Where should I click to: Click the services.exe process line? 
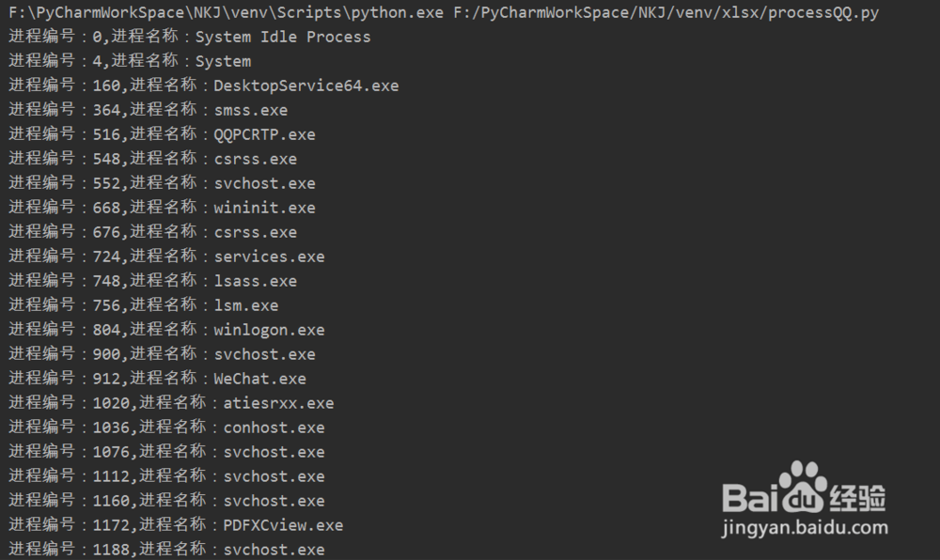[x=166, y=257]
